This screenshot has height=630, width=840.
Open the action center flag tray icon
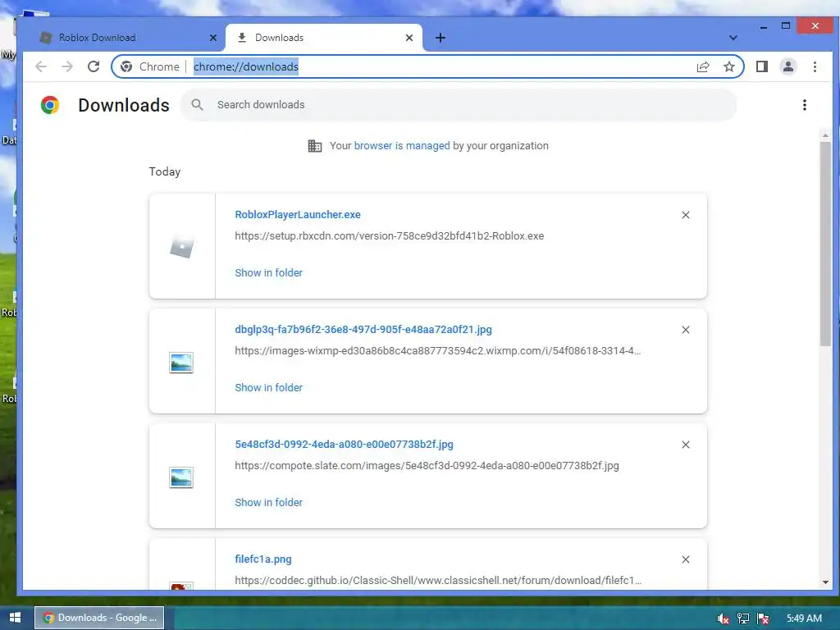coord(764,619)
